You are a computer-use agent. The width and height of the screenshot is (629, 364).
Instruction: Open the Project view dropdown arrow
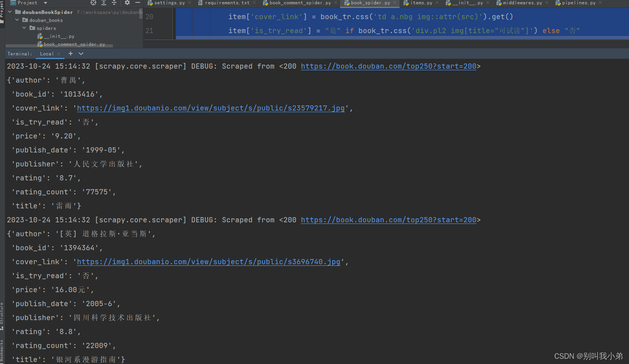(x=45, y=3)
